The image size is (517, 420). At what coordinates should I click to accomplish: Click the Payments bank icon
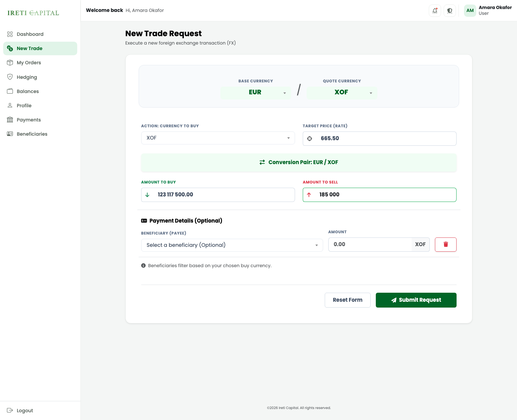(10, 120)
